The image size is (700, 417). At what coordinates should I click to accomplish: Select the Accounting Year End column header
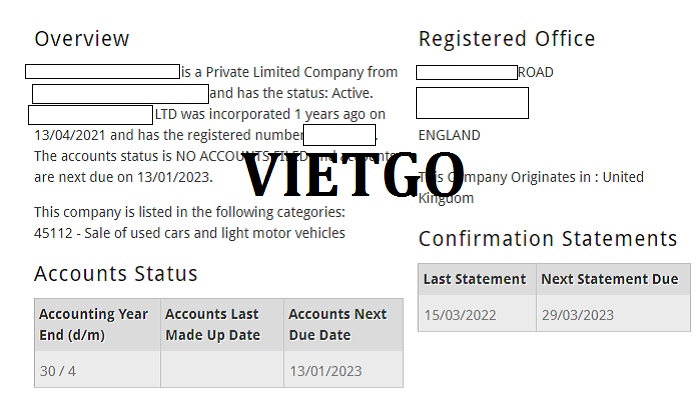coord(97,325)
